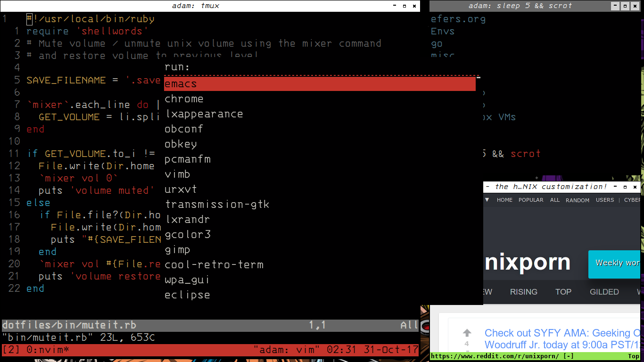Select obkey from the run menu

point(181,144)
